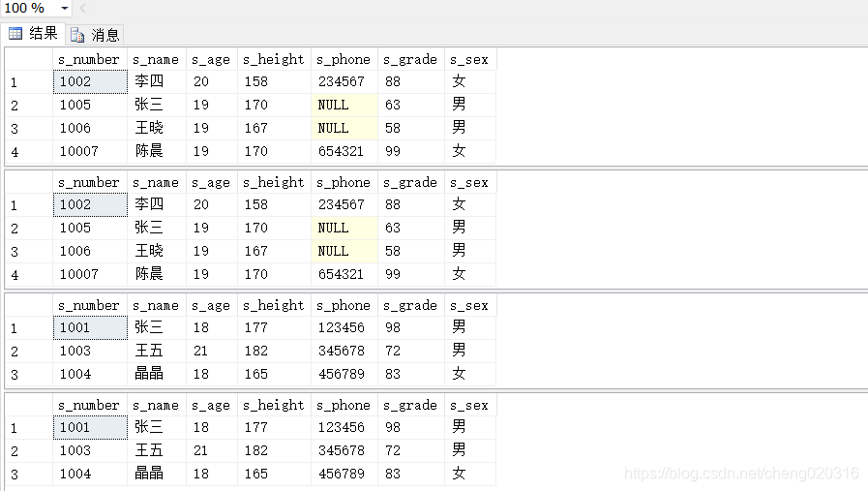The width and height of the screenshot is (868, 491).
Task: Select 1003 cell in the bottom grid
Action: [x=90, y=451]
